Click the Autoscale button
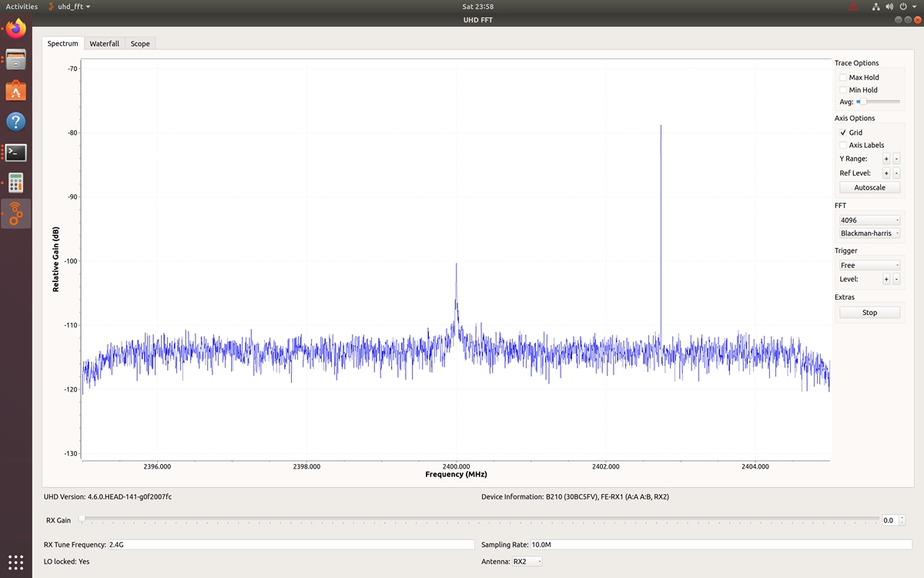924x578 pixels. point(869,187)
